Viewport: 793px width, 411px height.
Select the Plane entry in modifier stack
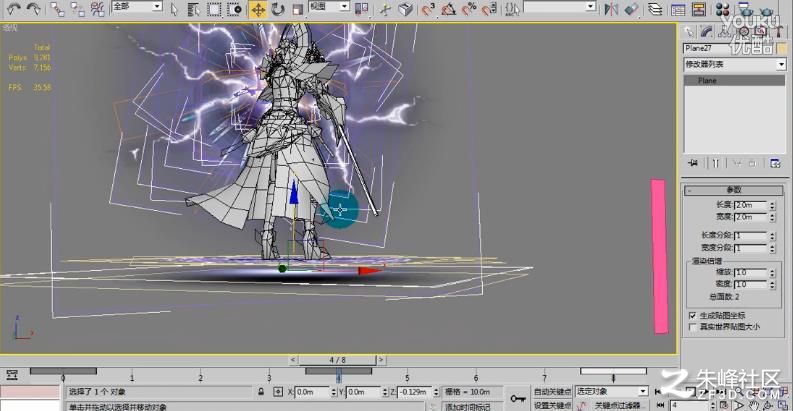tap(734, 80)
